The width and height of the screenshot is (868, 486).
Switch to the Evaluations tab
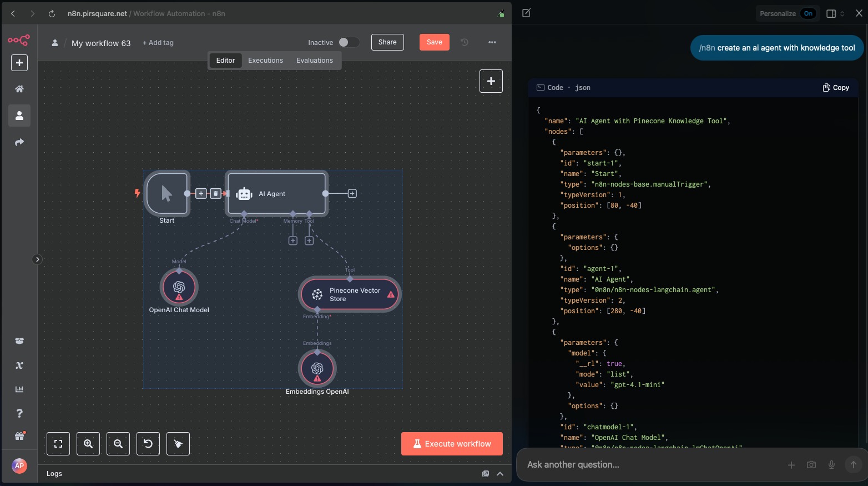tap(315, 61)
